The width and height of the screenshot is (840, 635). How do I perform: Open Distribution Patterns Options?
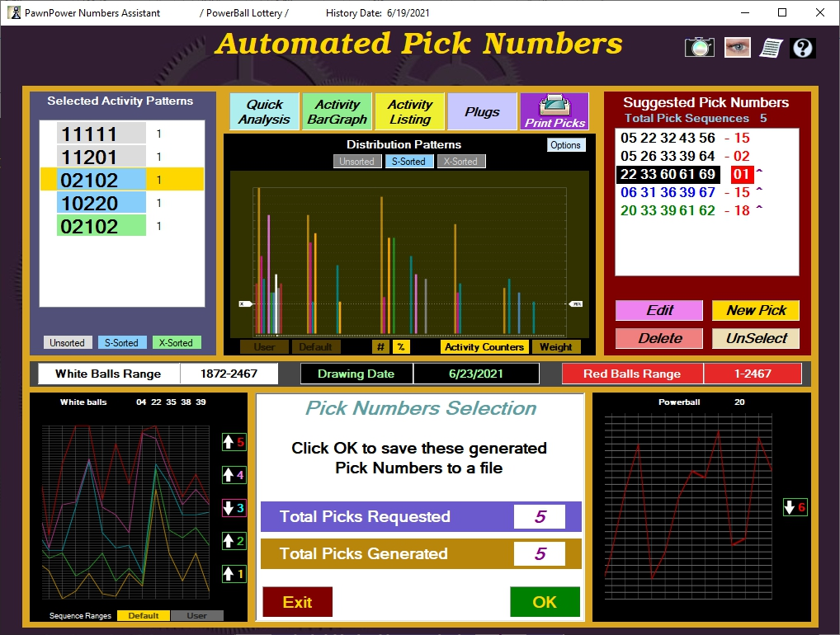[566, 145]
